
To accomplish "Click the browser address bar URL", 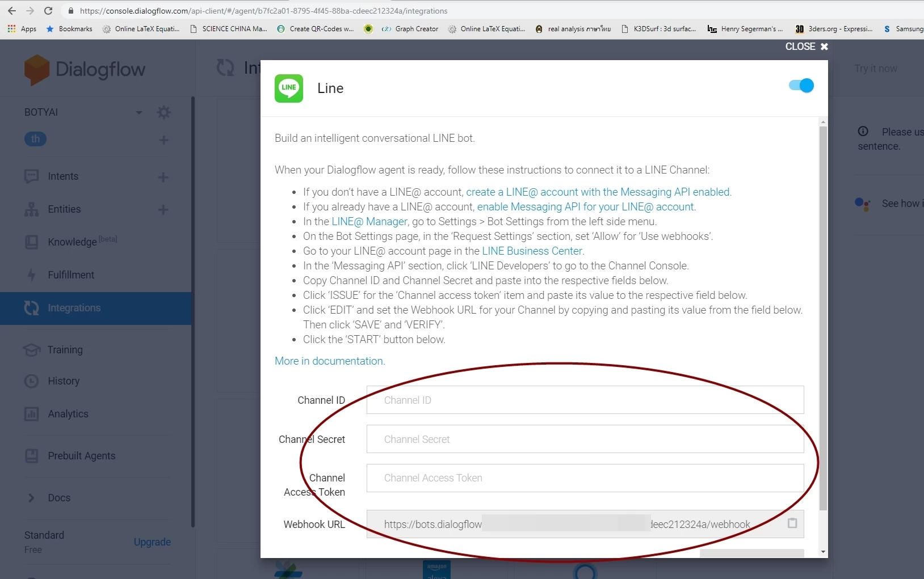I will 263,11.
